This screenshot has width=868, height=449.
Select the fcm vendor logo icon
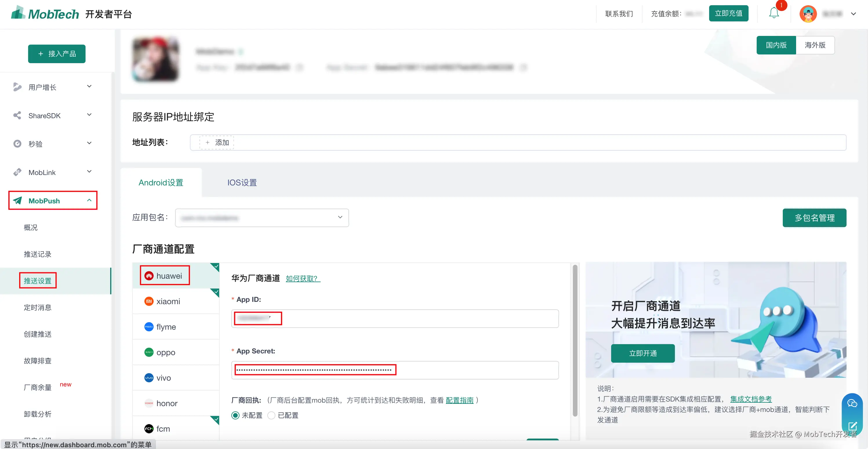[149, 428]
